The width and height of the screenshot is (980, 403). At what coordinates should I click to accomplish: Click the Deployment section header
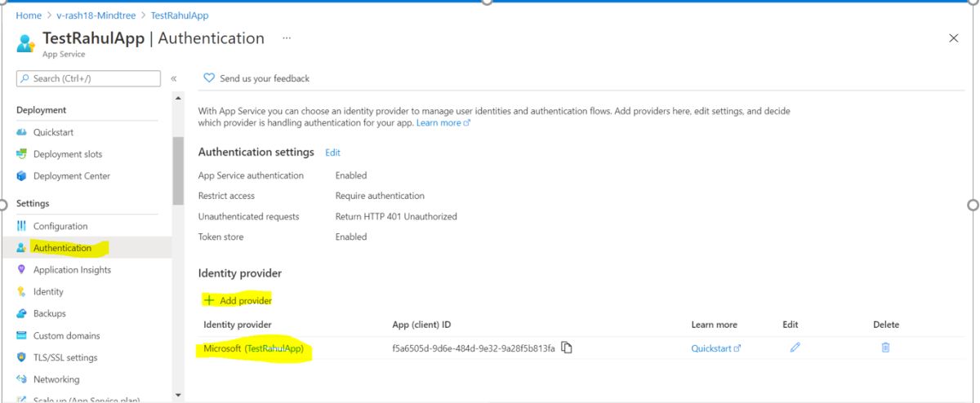coord(42,110)
